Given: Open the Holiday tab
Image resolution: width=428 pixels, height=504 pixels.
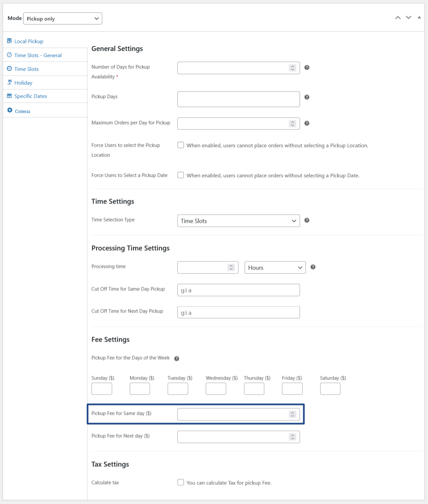Looking at the screenshot, I should [x=23, y=83].
